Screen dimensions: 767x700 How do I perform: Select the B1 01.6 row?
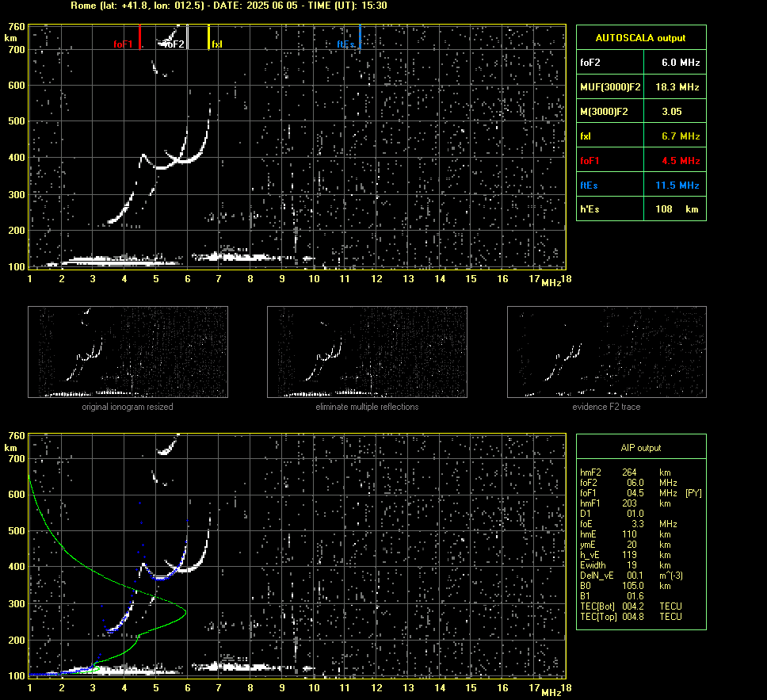coord(612,595)
